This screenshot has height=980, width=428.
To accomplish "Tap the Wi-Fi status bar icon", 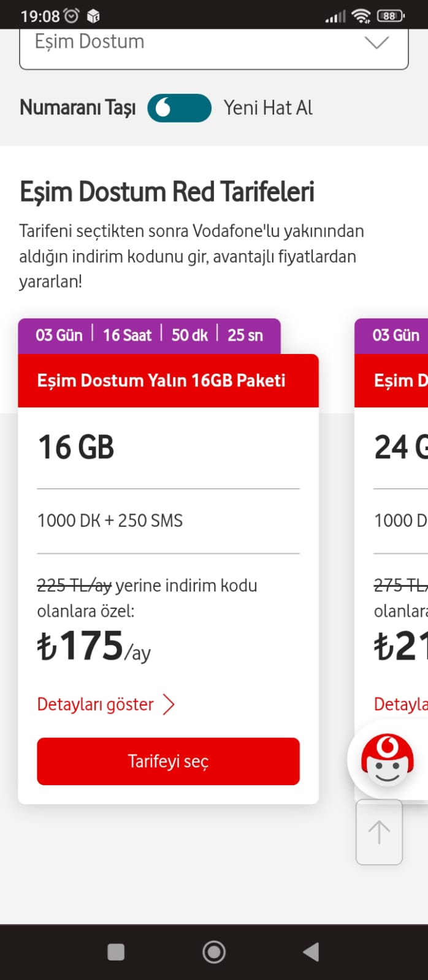I will pyautogui.click(x=361, y=16).
